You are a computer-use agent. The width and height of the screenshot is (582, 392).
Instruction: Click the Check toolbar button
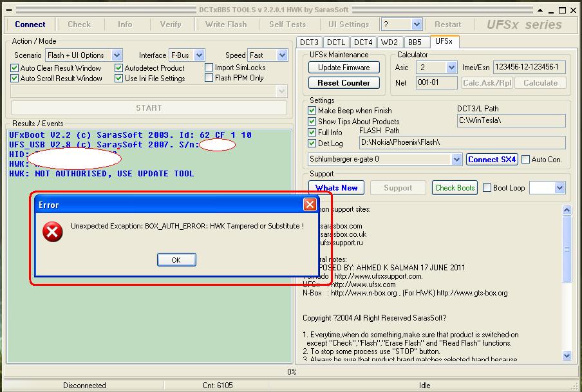click(79, 24)
